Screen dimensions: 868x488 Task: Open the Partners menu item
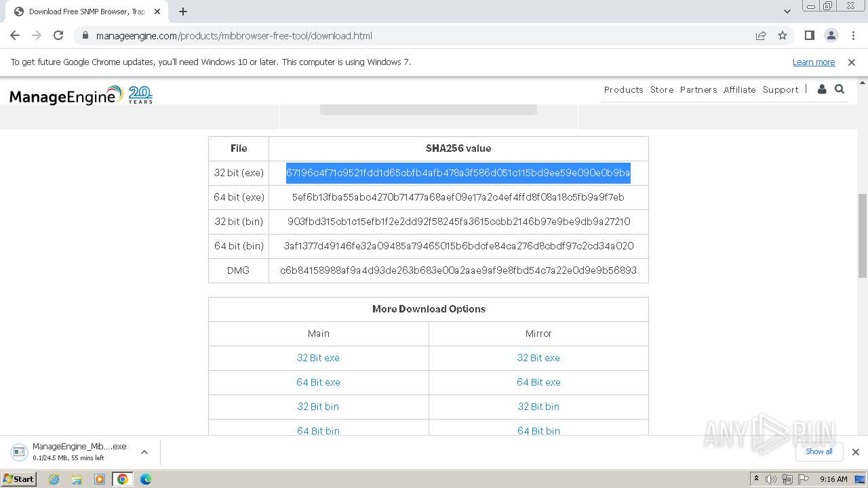698,89
